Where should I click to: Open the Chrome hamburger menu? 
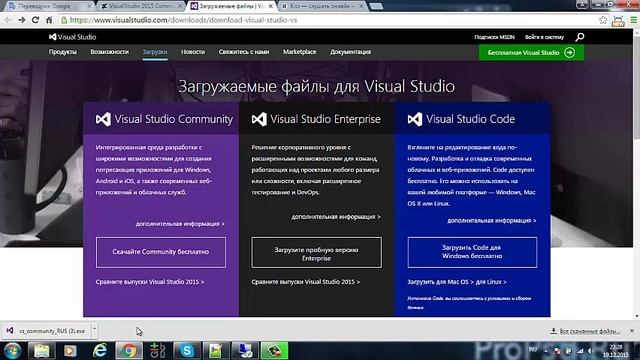point(633,20)
